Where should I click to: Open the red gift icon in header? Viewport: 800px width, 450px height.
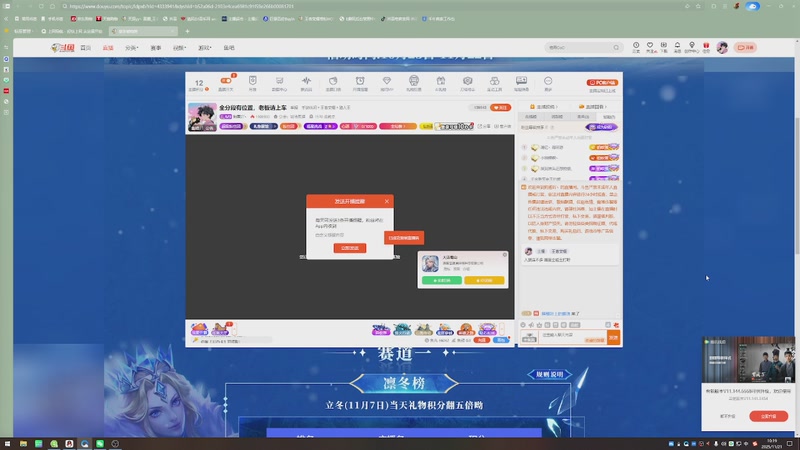pyautogui.click(x=706, y=47)
